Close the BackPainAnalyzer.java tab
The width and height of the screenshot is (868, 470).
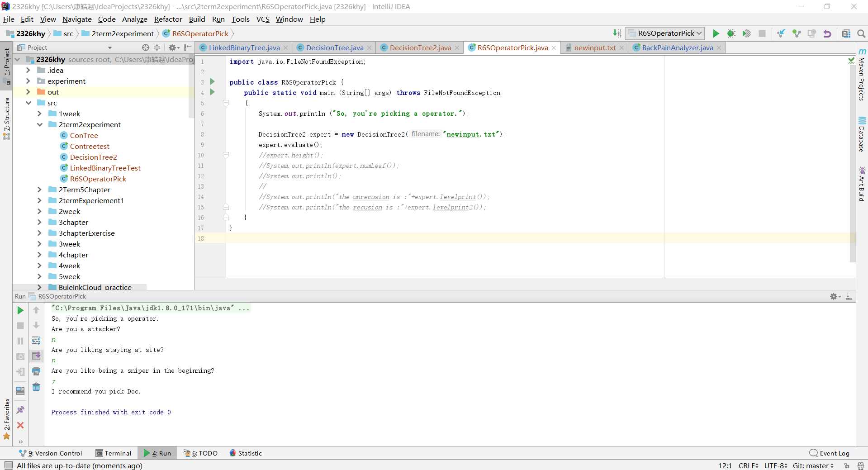tap(719, 47)
